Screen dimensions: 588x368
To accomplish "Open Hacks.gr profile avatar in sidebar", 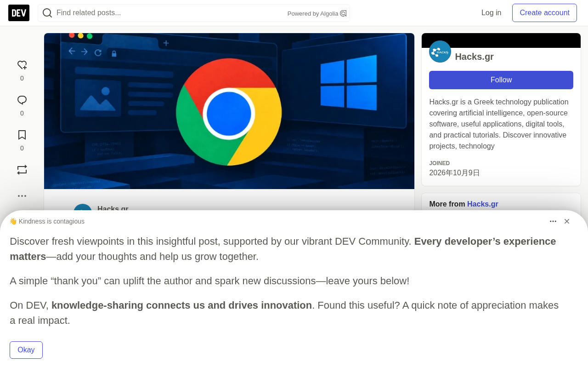I will [x=440, y=52].
